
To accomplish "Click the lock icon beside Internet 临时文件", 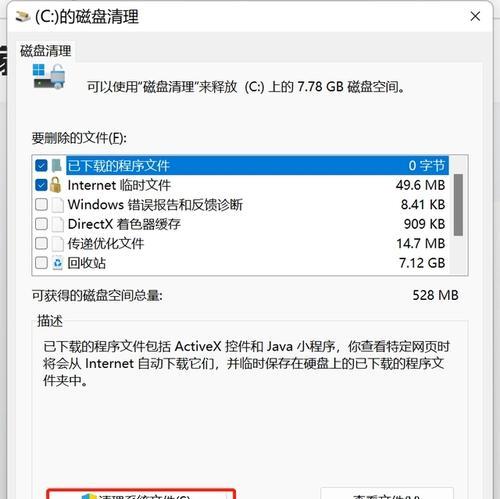I will coord(56,185).
